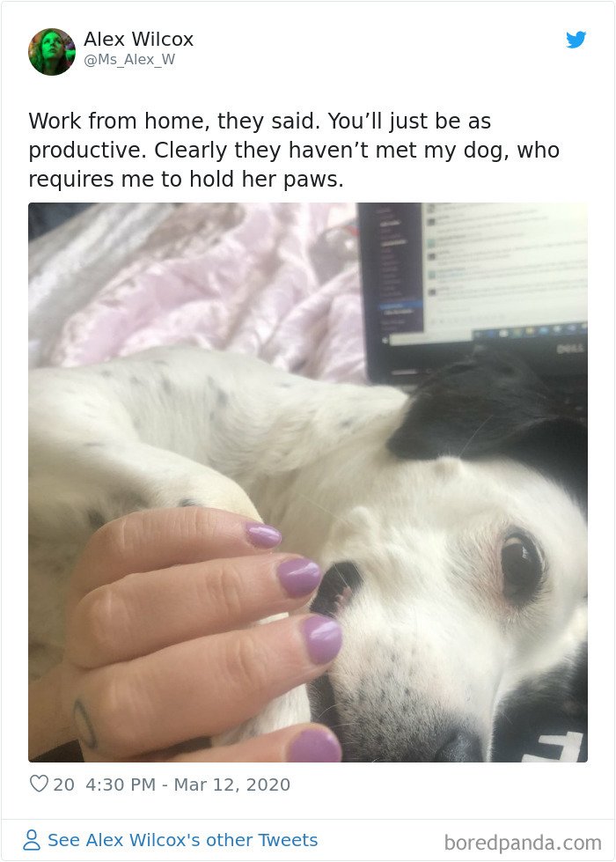Like the tweet with the heart icon
The image size is (616, 862).
click(x=39, y=784)
